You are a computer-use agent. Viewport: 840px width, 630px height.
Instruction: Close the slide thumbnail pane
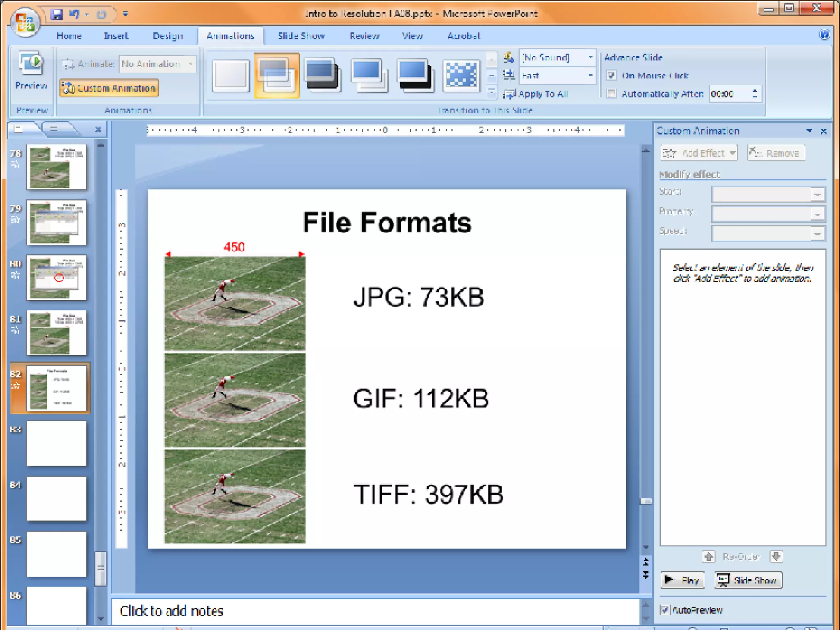[98, 130]
